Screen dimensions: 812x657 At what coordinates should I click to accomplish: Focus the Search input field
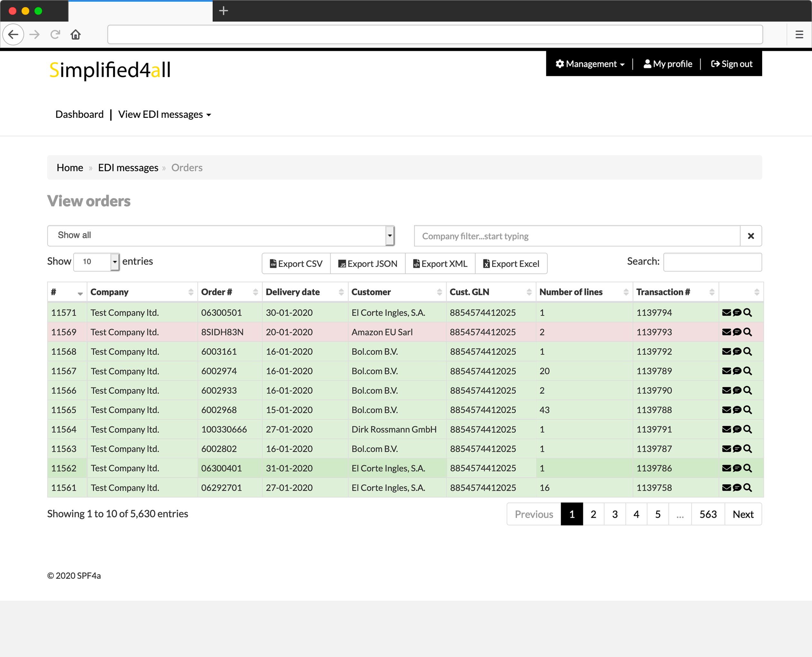pos(712,262)
